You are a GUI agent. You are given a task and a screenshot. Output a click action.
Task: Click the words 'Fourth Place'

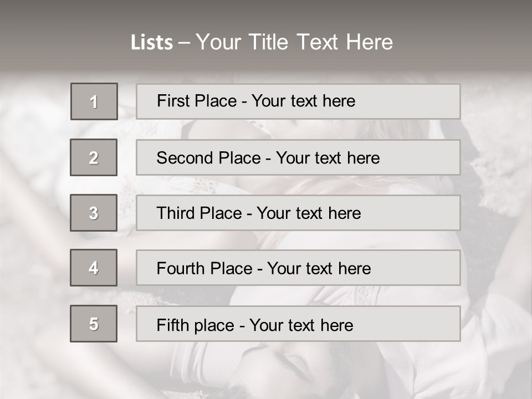(x=204, y=268)
